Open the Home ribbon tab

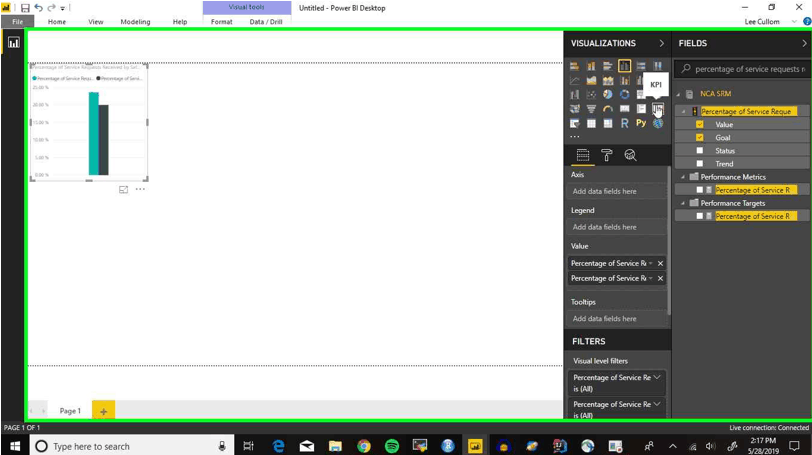[x=57, y=22]
